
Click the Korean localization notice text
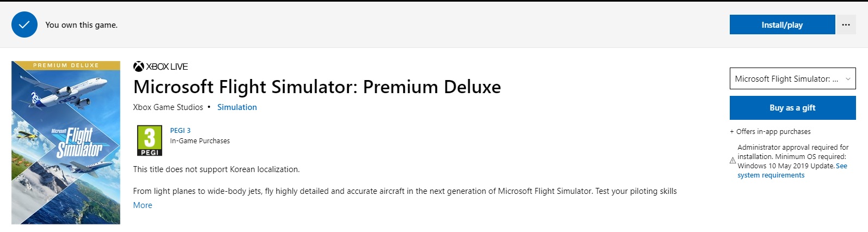[216, 169]
